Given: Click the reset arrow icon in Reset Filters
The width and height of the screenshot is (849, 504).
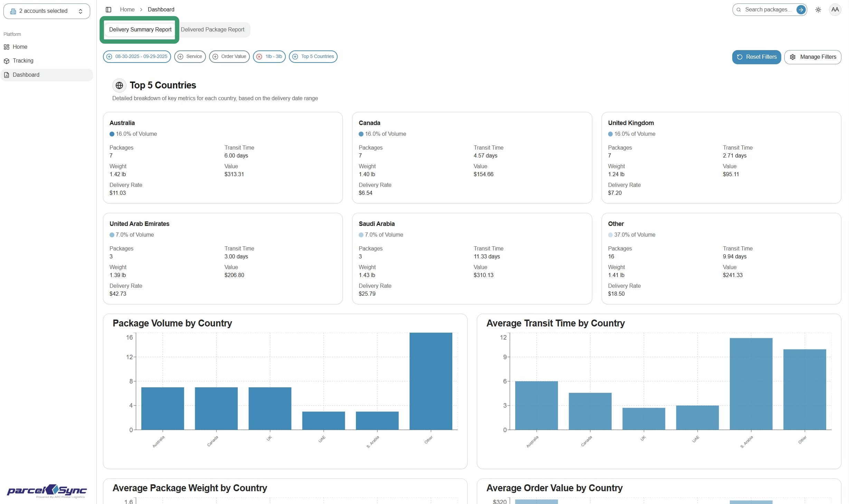Looking at the screenshot, I should [739, 57].
